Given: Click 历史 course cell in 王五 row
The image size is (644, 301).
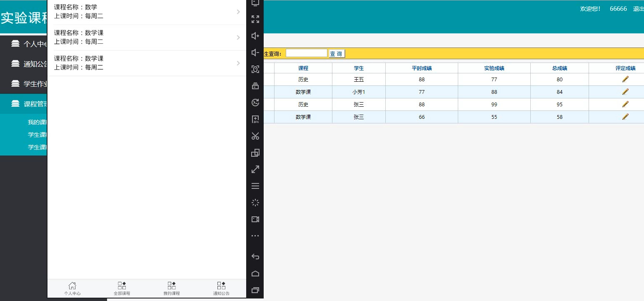Looking at the screenshot, I should (303, 80).
